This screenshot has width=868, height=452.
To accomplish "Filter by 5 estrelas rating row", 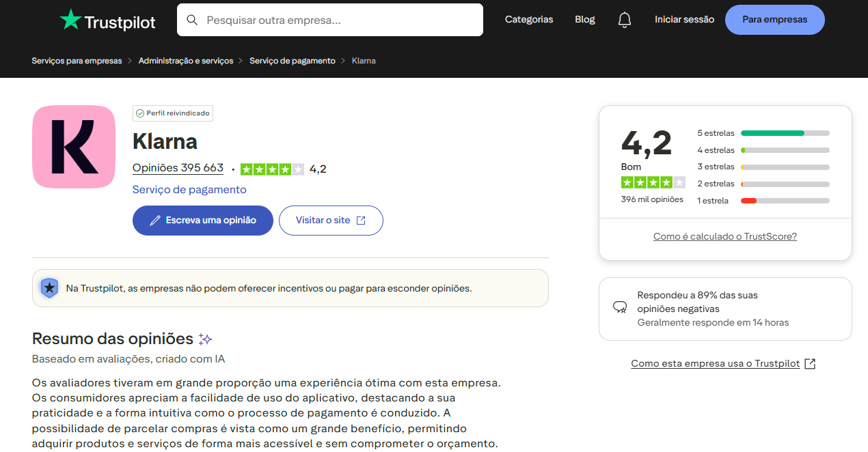I will pyautogui.click(x=763, y=133).
